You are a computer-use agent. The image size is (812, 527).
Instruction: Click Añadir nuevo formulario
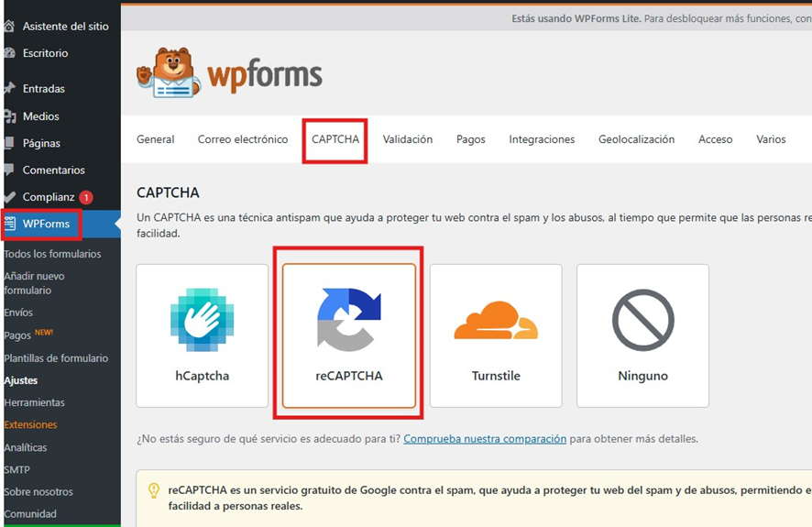34,283
